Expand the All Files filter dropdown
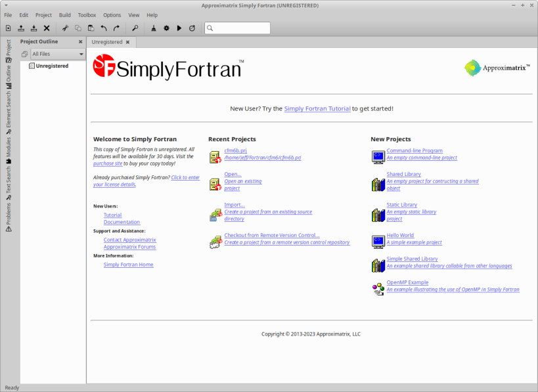 [x=58, y=54]
